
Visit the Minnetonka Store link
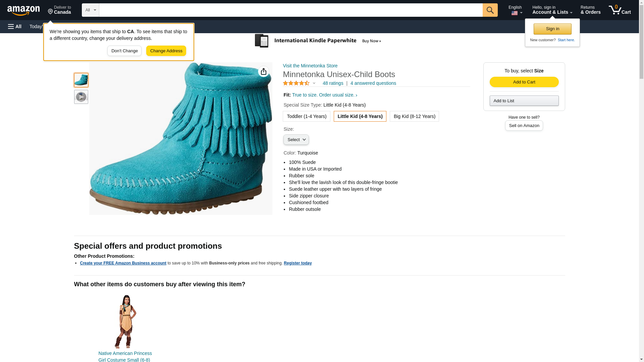click(x=310, y=66)
